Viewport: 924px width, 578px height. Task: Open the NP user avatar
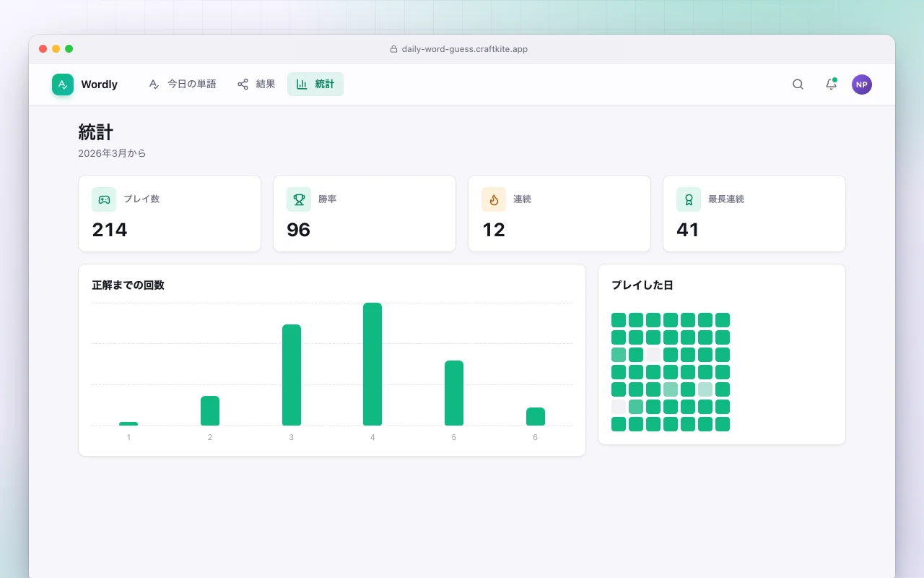tap(862, 85)
